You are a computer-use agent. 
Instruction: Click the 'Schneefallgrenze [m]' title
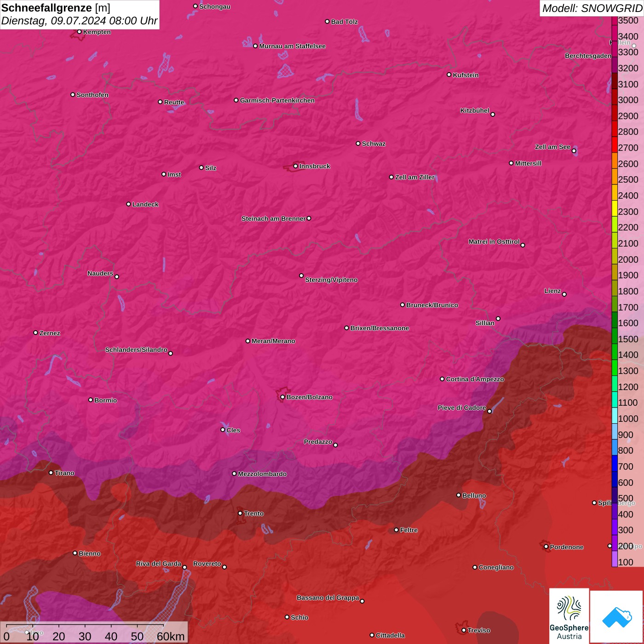[56, 7]
